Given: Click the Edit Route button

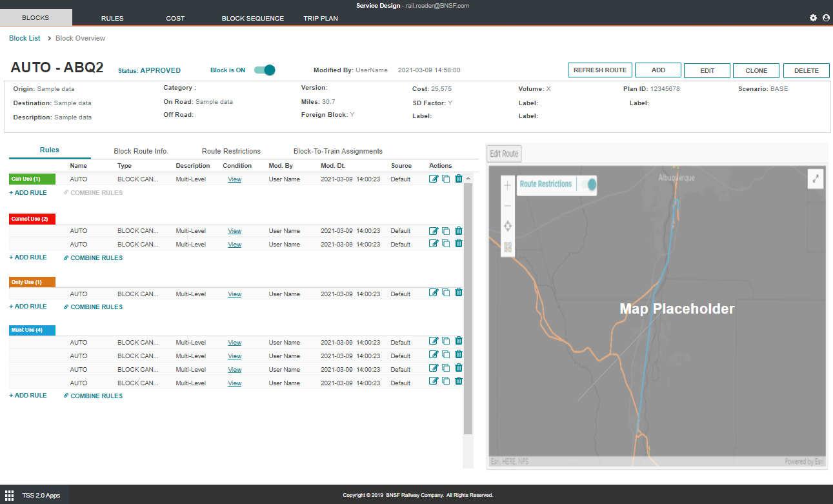Looking at the screenshot, I should coord(504,154).
